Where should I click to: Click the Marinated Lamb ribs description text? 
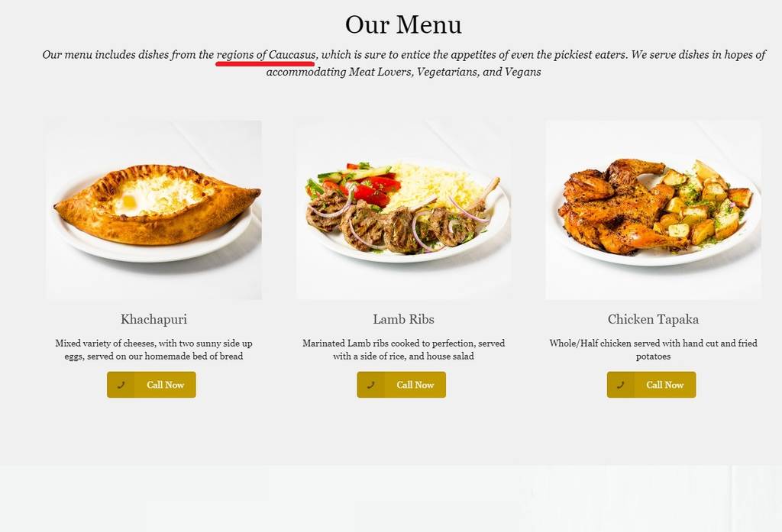coord(403,350)
